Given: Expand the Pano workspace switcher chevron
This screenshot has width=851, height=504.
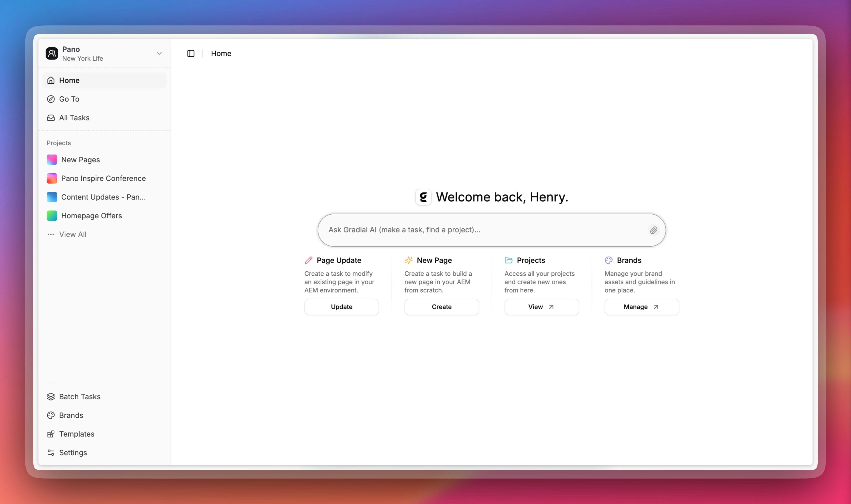Looking at the screenshot, I should pos(159,53).
